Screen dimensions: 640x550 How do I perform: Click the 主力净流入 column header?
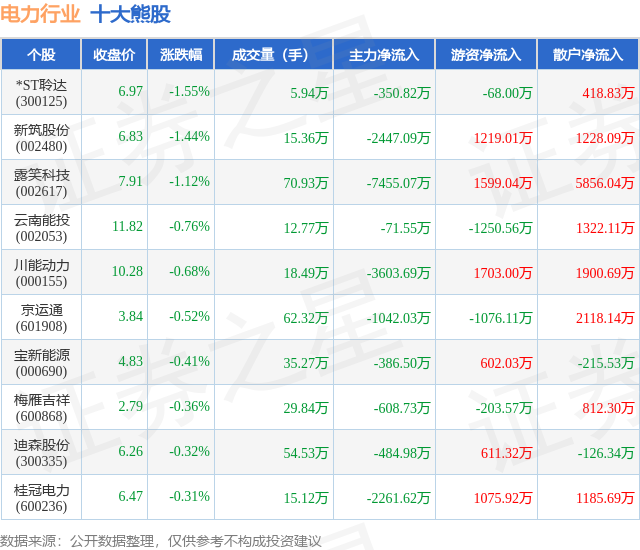(384, 55)
